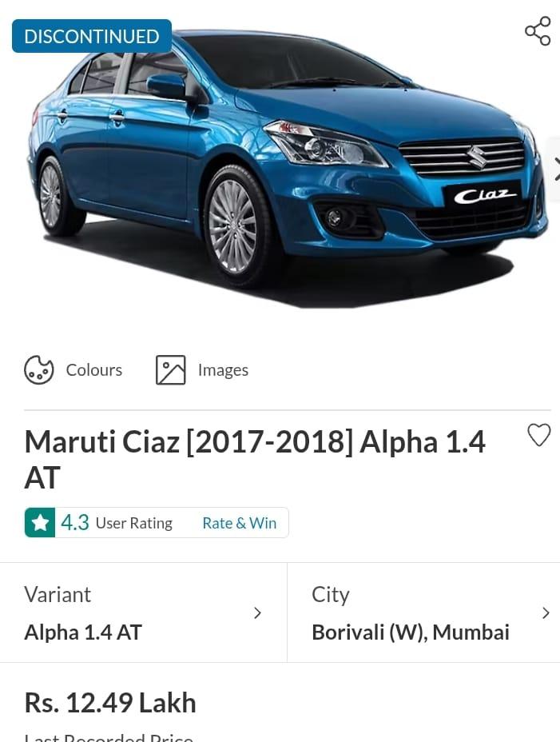Add car to wishlist heart icon
The width and height of the screenshot is (560, 742).
[539, 435]
